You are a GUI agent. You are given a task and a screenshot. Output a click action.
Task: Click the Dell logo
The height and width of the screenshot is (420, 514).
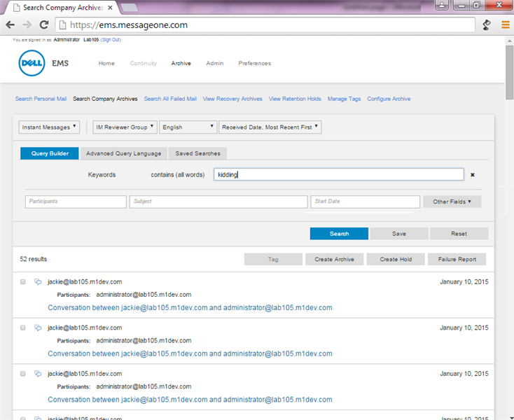pos(32,63)
